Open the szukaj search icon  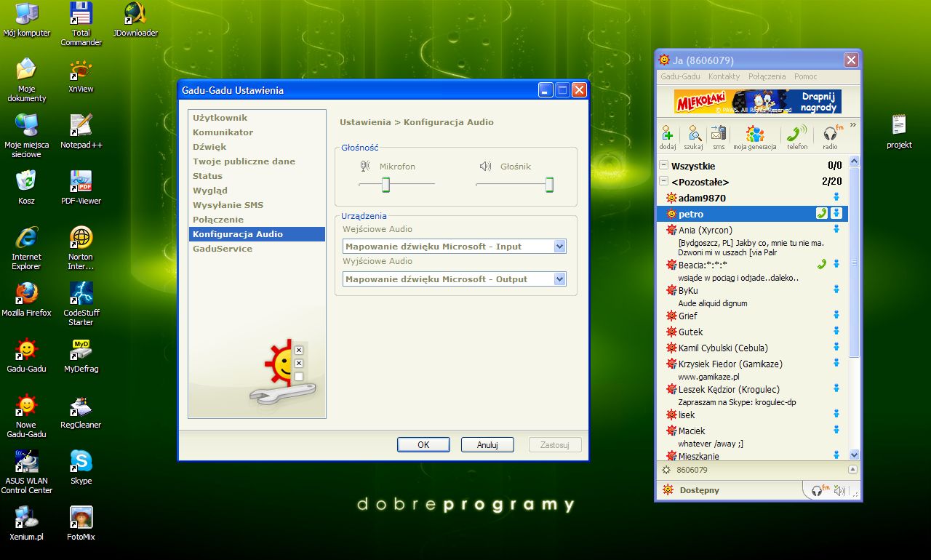[x=695, y=137]
